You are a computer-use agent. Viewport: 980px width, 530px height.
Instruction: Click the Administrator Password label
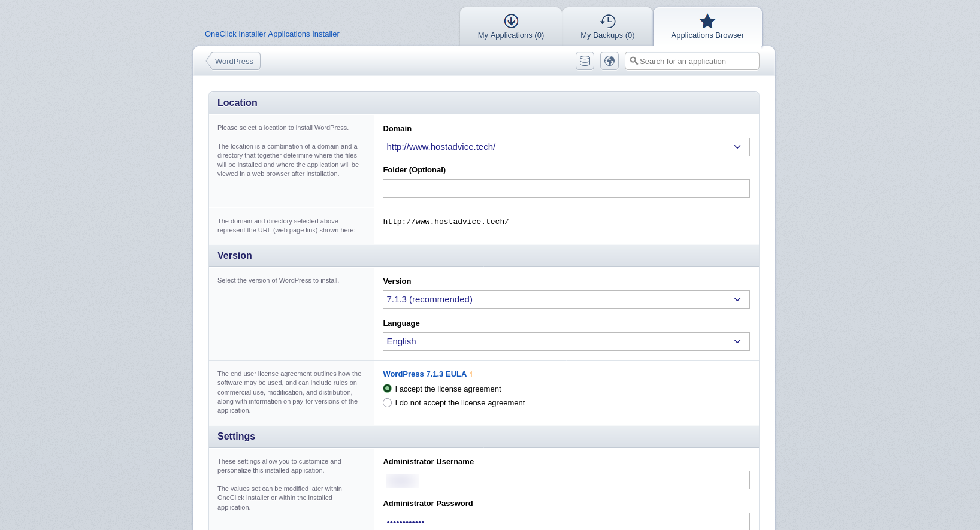click(428, 504)
